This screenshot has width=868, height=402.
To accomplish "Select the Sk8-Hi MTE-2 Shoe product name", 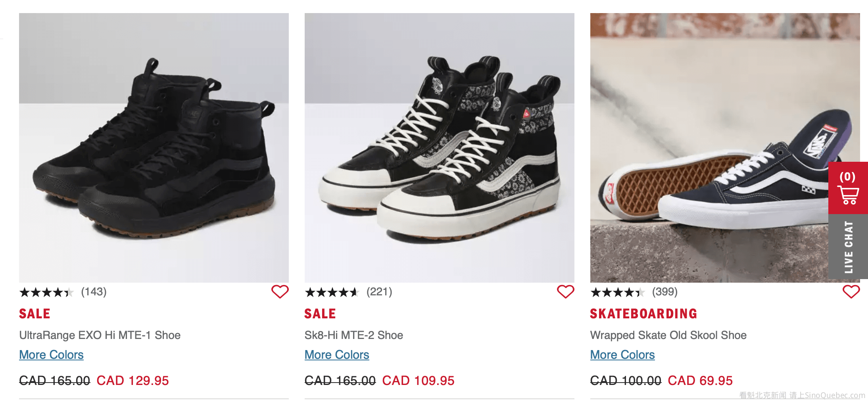I will (x=354, y=335).
